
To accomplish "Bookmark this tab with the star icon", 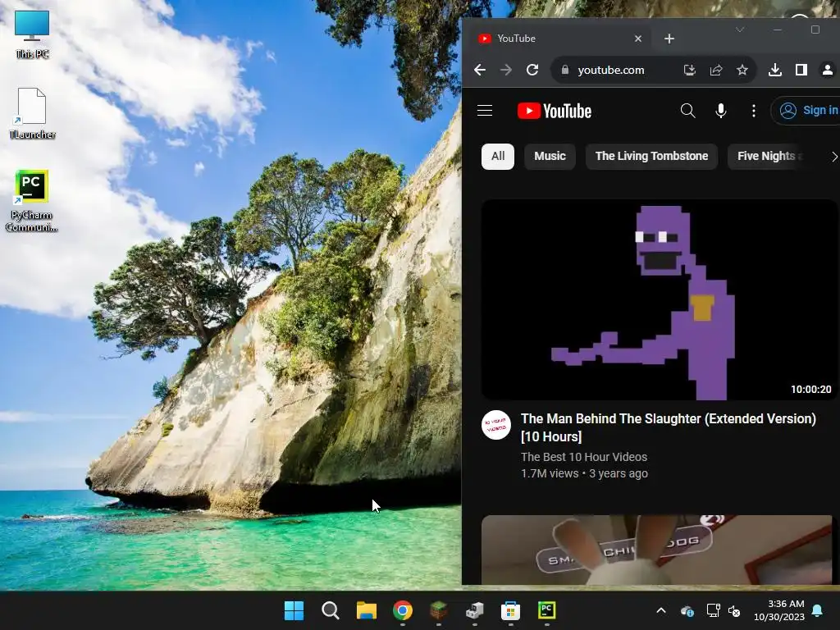I will pos(742,71).
